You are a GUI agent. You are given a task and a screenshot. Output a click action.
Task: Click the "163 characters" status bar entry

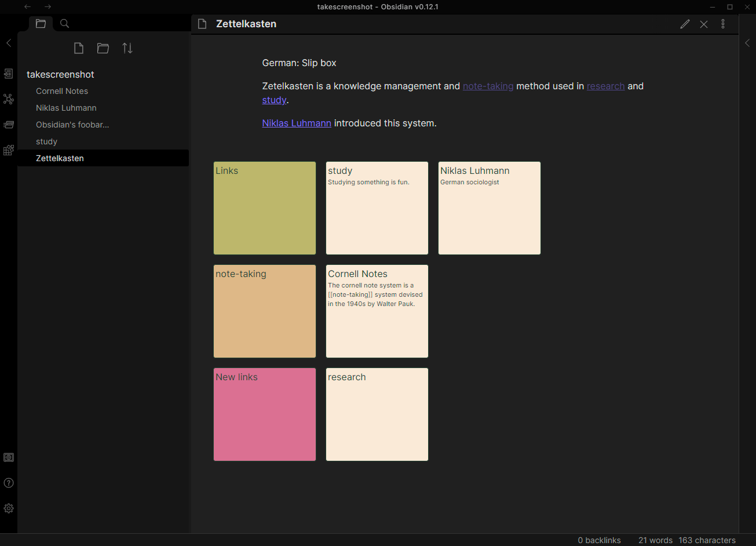point(707,540)
